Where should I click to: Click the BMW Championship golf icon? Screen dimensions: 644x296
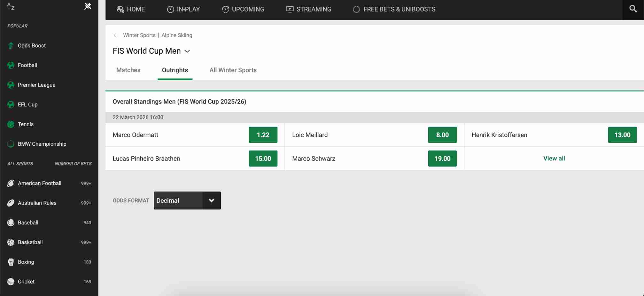coord(11,144)
